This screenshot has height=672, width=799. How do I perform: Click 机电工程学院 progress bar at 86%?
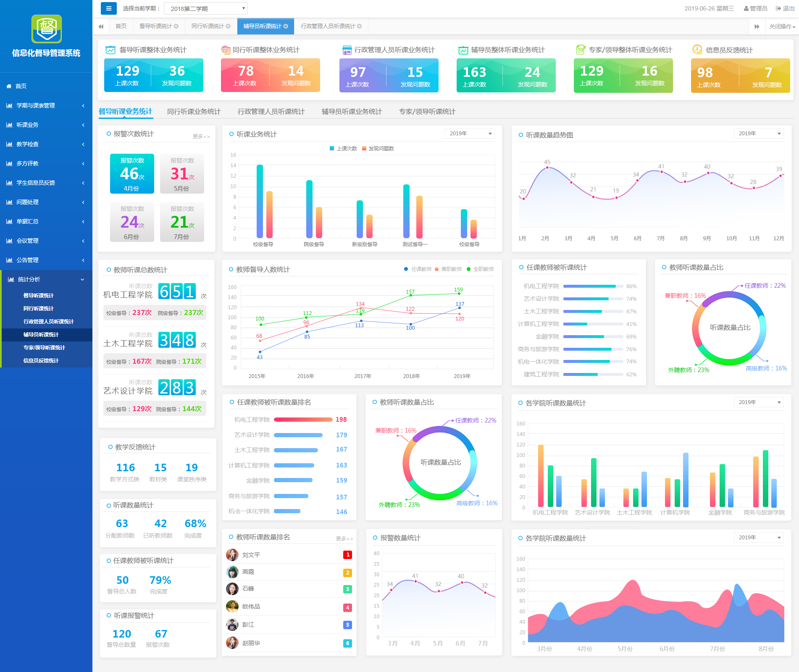point(593,286)
